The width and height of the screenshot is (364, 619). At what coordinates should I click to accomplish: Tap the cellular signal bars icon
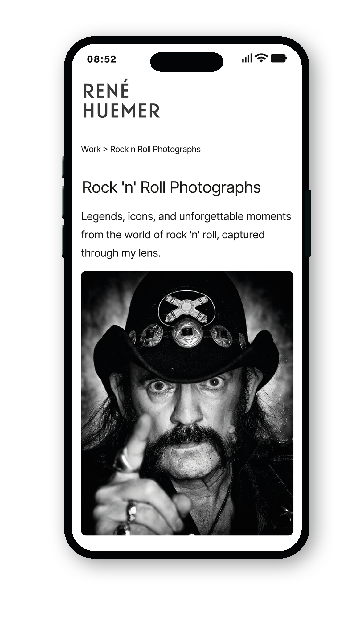247,58
